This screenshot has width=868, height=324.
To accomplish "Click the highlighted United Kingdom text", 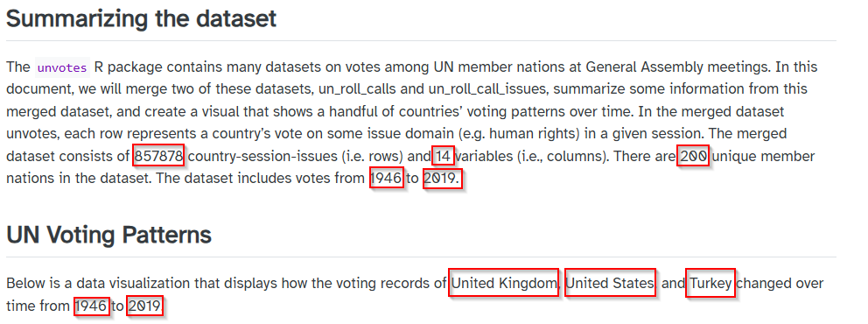I will tap(504, 284).
